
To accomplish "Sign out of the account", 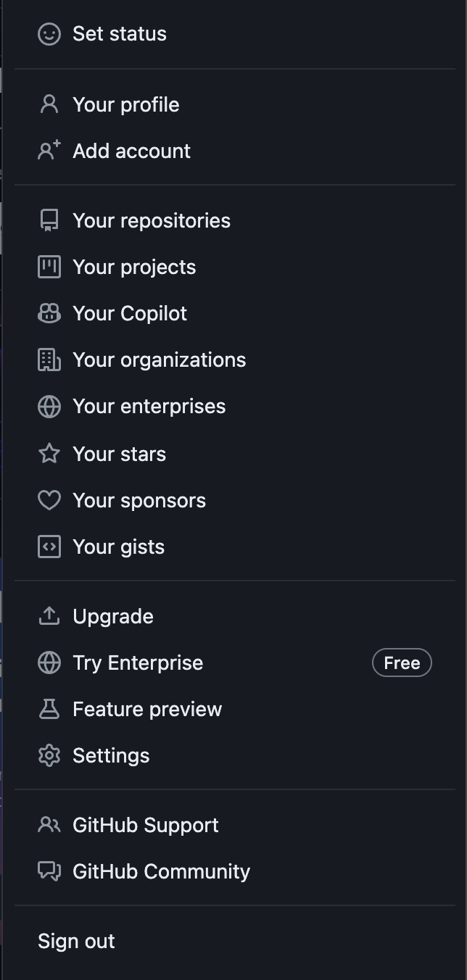I will 76,942.
